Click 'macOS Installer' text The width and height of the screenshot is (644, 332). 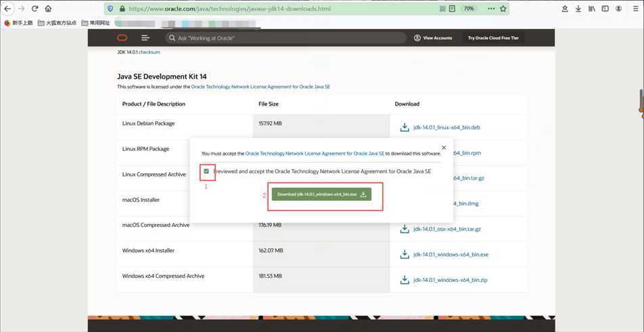(x=141, y=200)
